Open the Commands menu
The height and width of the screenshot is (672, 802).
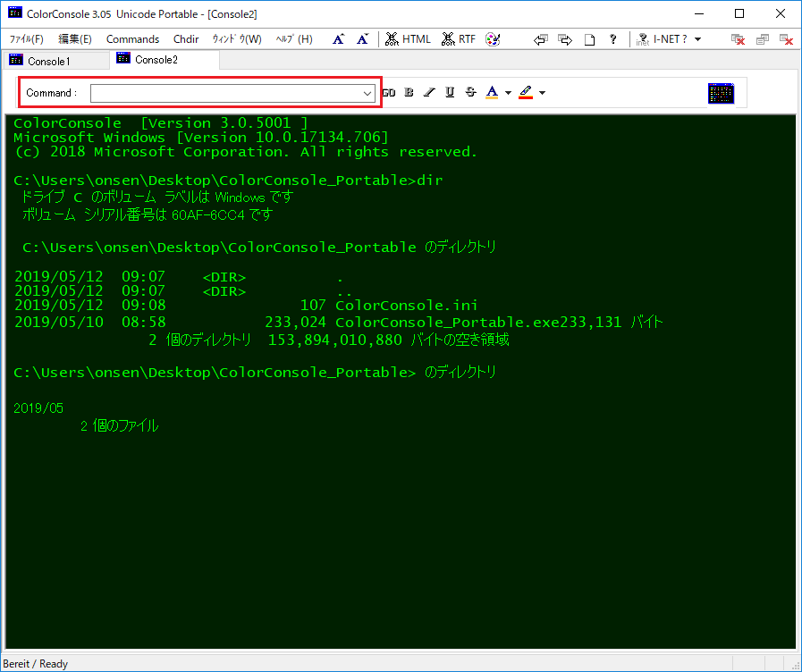132,39
